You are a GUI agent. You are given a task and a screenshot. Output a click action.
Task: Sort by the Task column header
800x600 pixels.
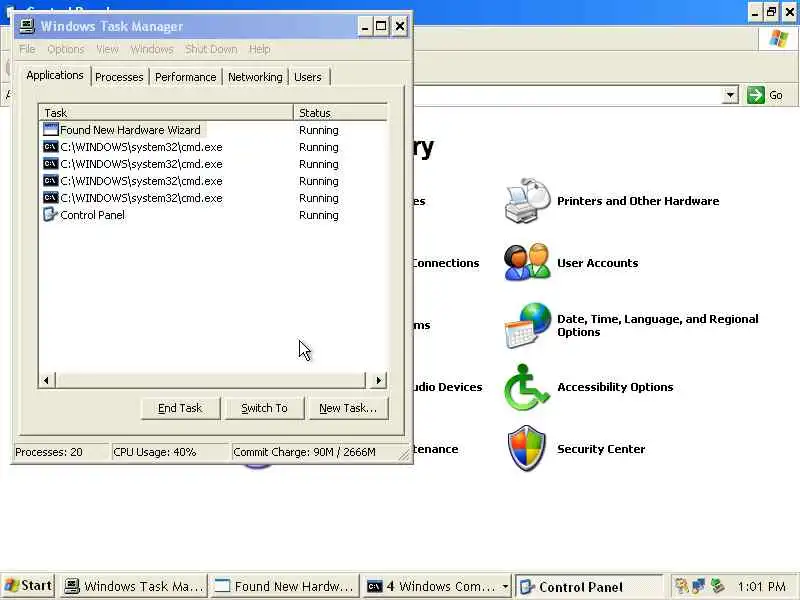(166, 112)
